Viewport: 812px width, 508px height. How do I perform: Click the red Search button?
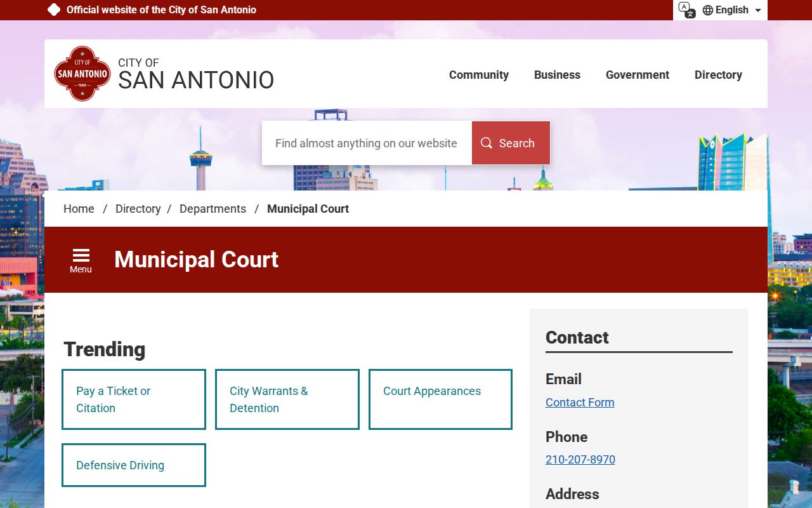coord(511,143)
